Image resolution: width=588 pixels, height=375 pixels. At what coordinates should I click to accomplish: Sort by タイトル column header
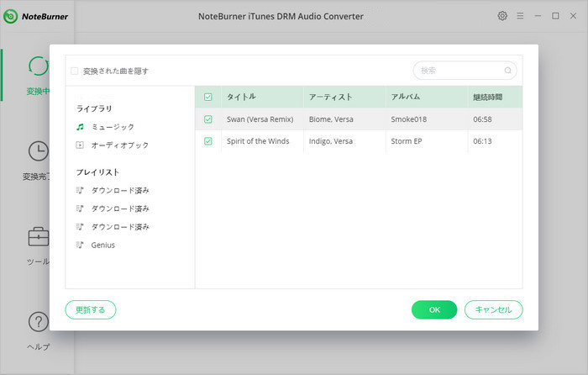[x=262, y=97]
